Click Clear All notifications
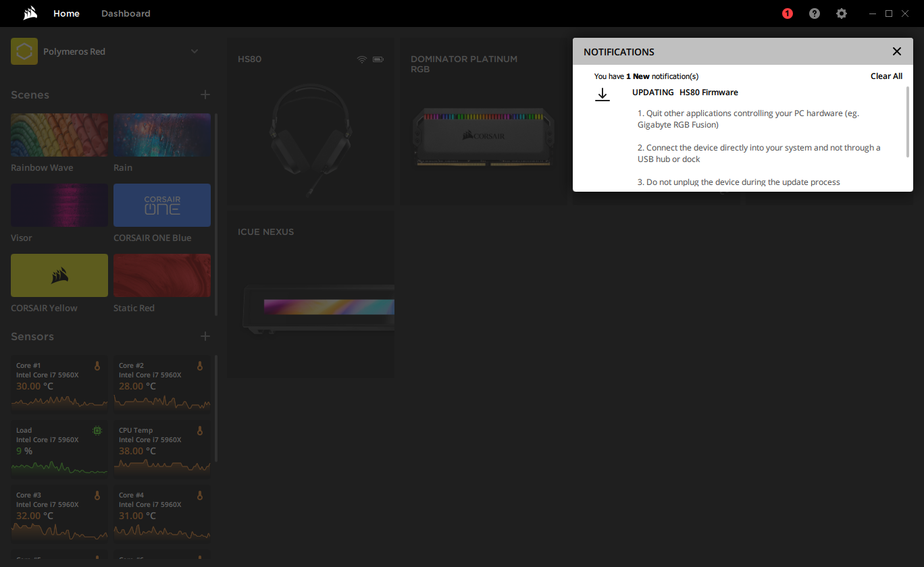Viewport: 924px width, 567px height. [886, 76]
